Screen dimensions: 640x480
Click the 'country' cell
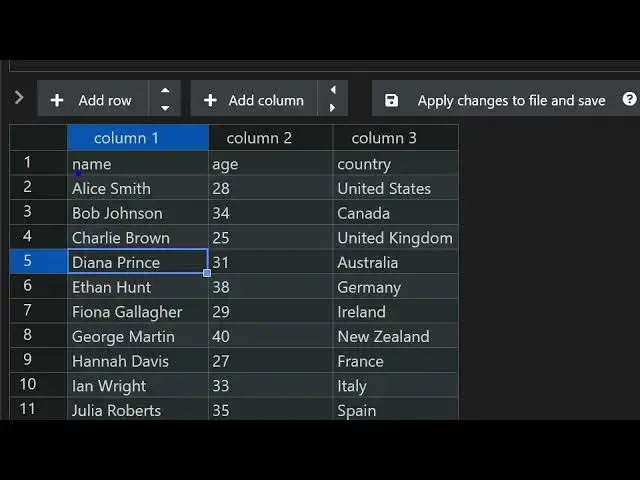tap(396, 163)
